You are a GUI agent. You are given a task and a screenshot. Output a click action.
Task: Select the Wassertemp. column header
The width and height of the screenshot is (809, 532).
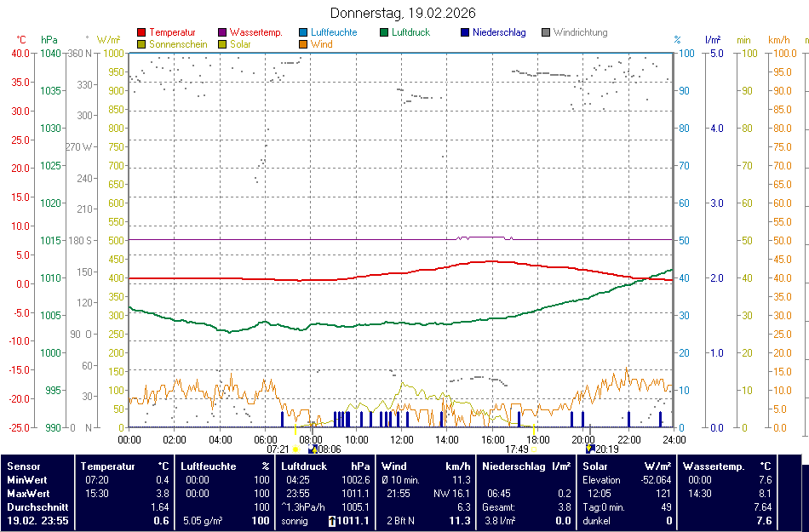pyautogui.click(x=714, y=466)
